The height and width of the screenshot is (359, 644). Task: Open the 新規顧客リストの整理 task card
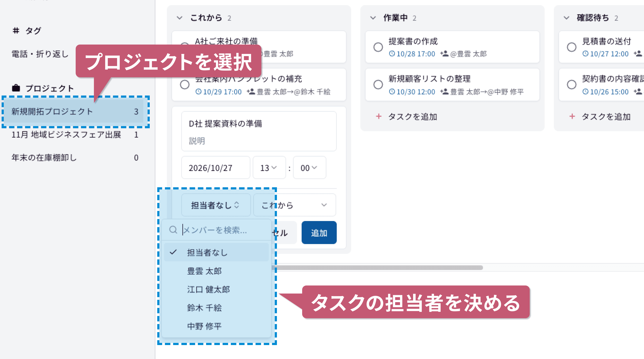(452, 84)
